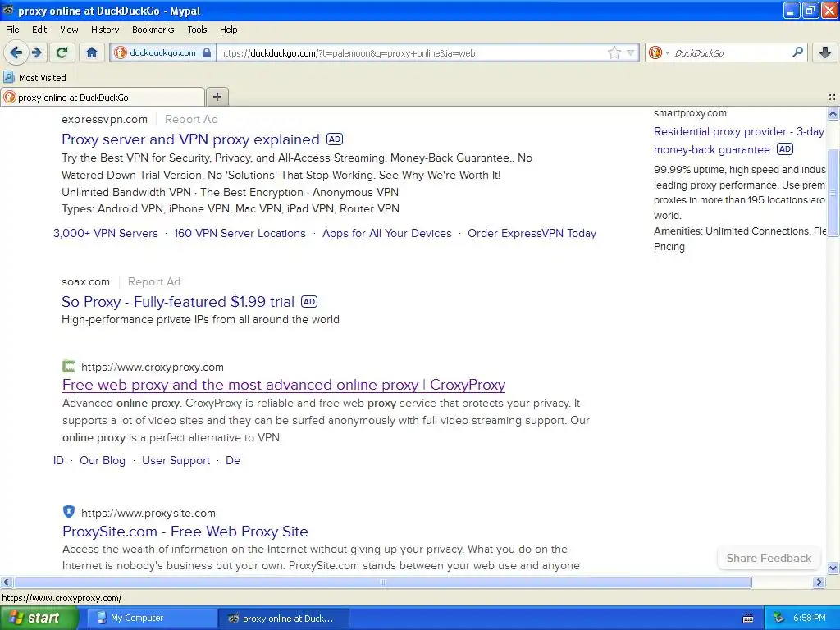Click the AD badge next to expressvpn title
This screenshot has height=630, width=840.
pos(335,139)
